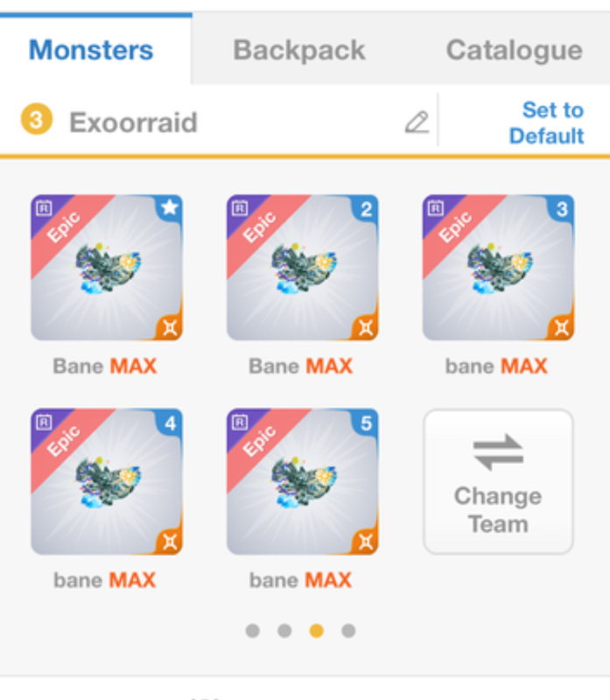Click the star badge on first Bane card
The height and width of the screenshot is (700, 610).
[170, 207]
